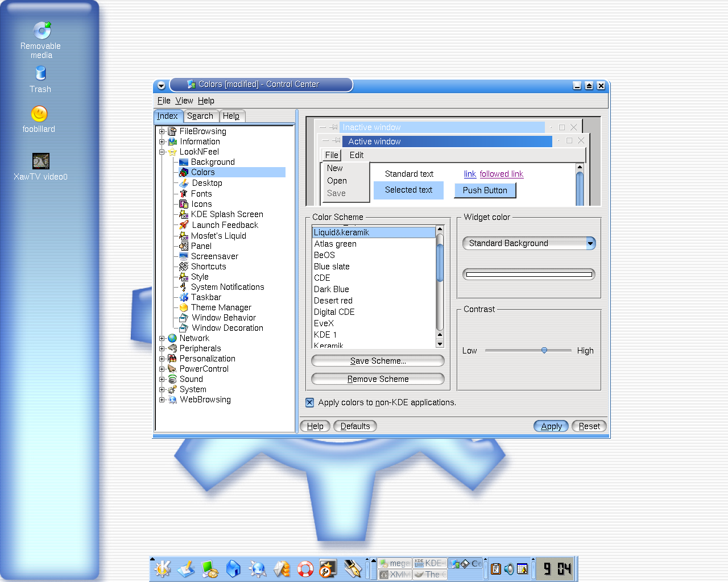This screenshot has width=728, height=582.
Task: Switch to the Help tab in sidebar
Action: (x=231, y=116)
